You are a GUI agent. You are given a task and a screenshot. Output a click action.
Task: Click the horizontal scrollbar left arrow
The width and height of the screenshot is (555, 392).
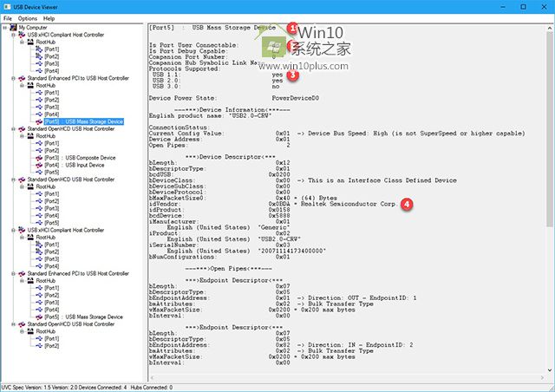point(152,378)
